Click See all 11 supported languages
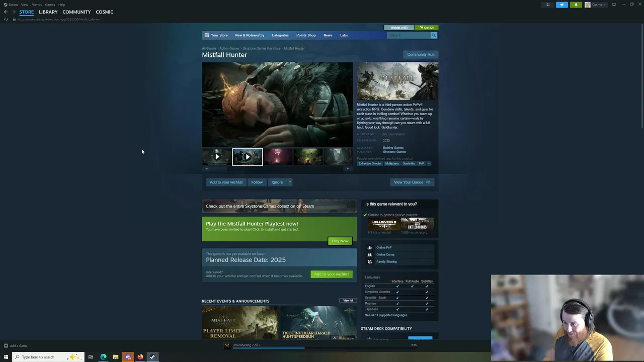644x362 pixels. (x=386, y=315)
